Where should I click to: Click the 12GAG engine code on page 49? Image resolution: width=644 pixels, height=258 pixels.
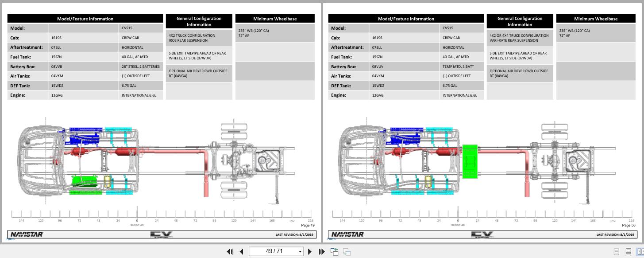57,95
